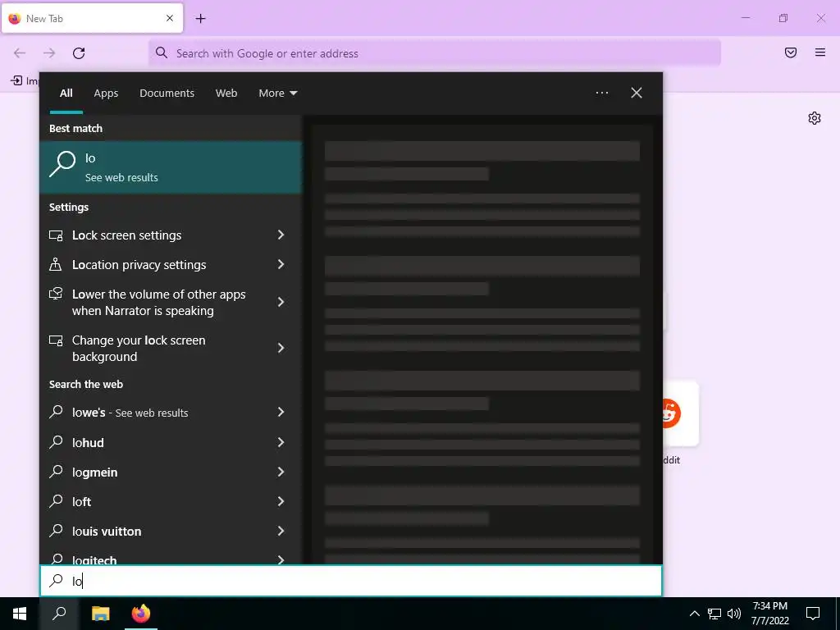Click the Firefox address bar

pyautogui.click(x=435, y=53)
